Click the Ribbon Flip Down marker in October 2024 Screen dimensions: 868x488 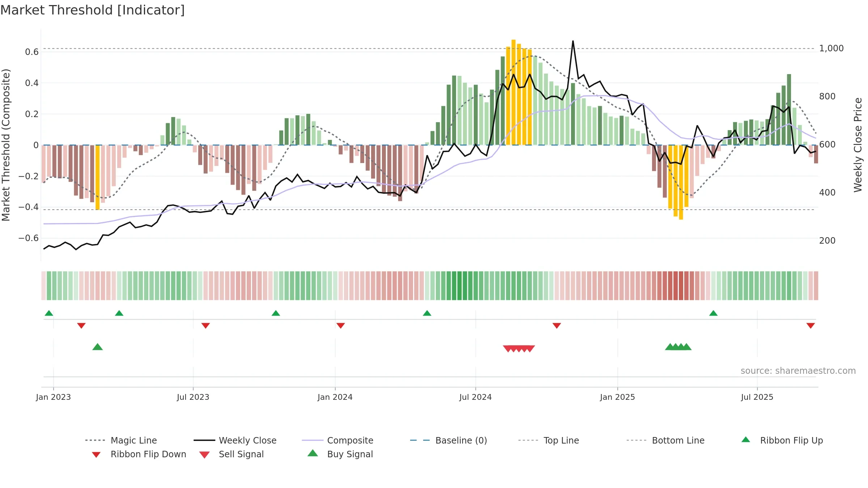click(x=557, y=326)
